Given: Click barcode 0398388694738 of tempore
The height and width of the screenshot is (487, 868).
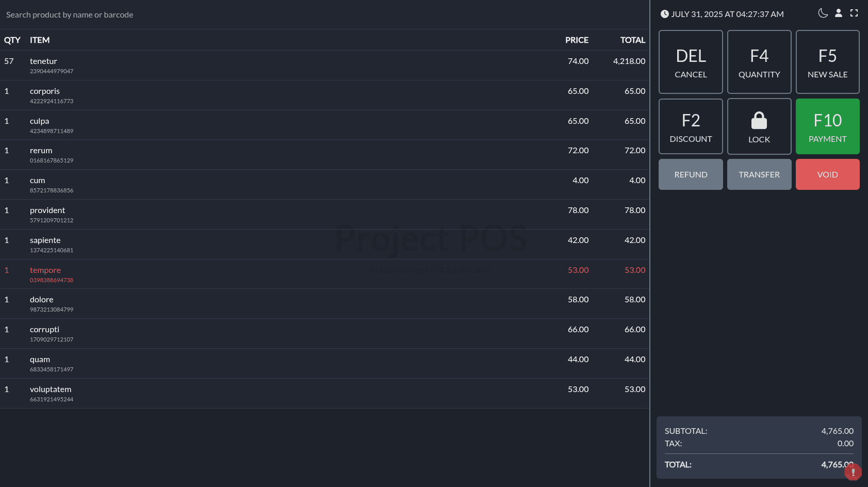Looking at the screenshot, I should tap(52, 280).
